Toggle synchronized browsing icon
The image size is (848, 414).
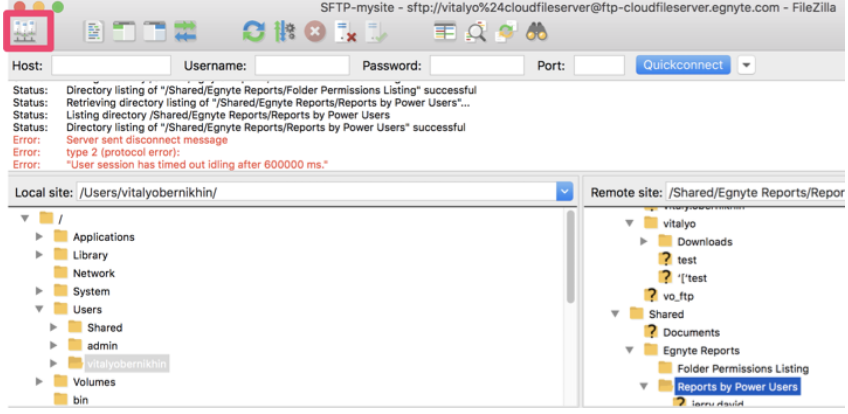(x=506, y=32)
